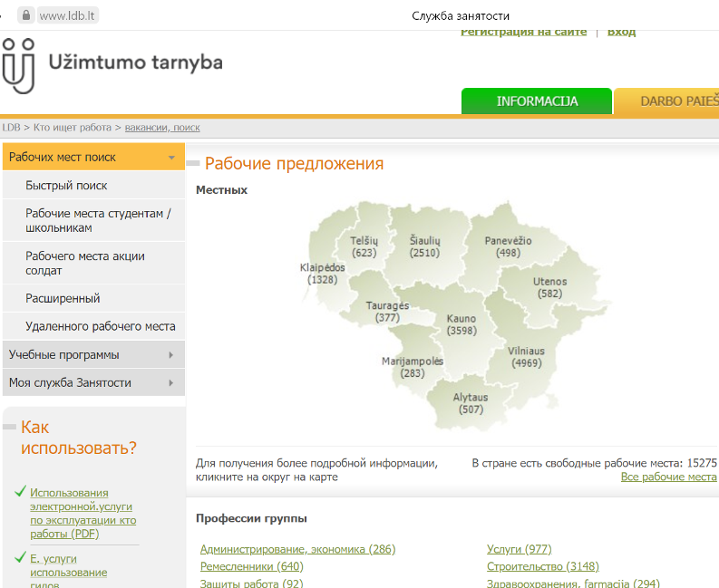The image size is (719, 588).
Task: Click Telšių region on the map
Action: (364, 246)
